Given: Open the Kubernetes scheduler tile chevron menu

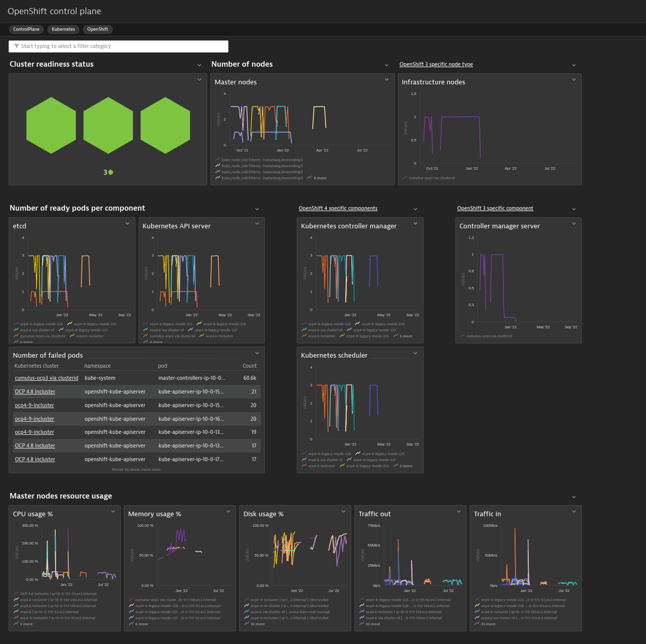Looking at the screenshot, I should coord(416,353).
